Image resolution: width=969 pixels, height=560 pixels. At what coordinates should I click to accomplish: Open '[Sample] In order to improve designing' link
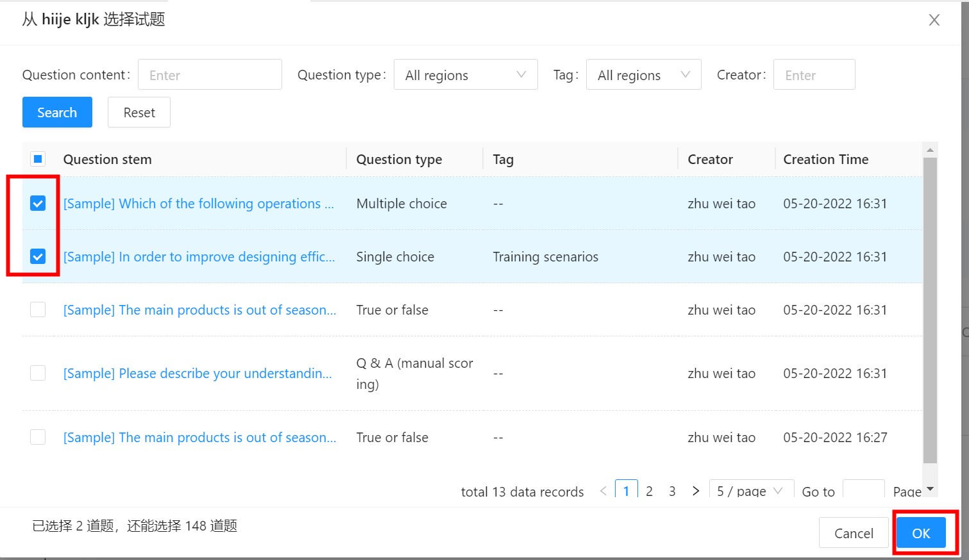coord(199,256)
